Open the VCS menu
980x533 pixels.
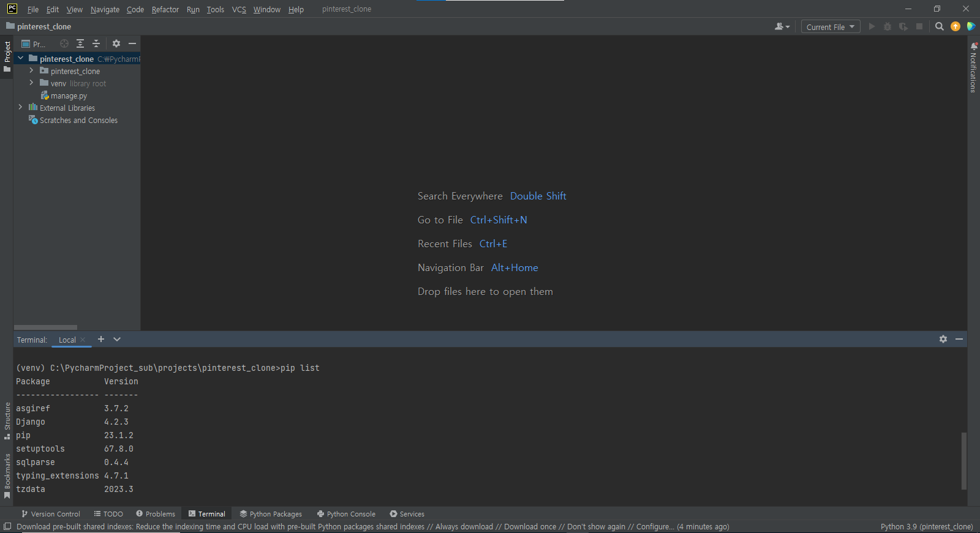click(239, 9)
